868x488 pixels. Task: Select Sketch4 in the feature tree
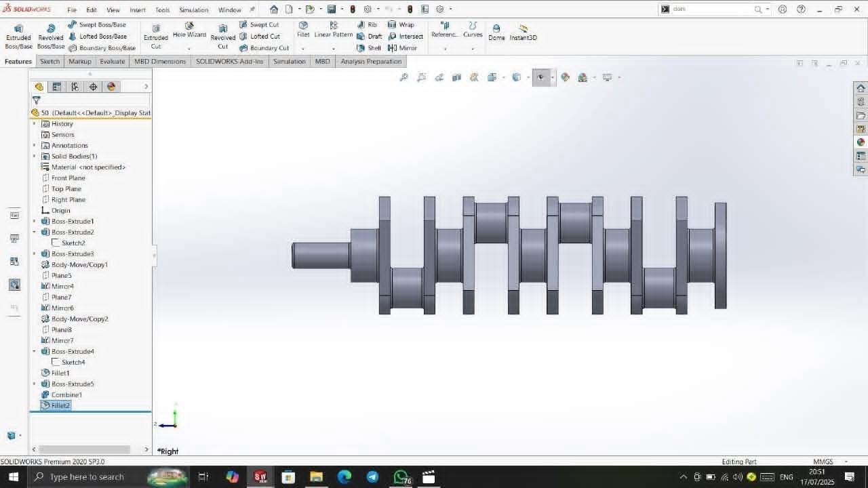click(68, 362)
